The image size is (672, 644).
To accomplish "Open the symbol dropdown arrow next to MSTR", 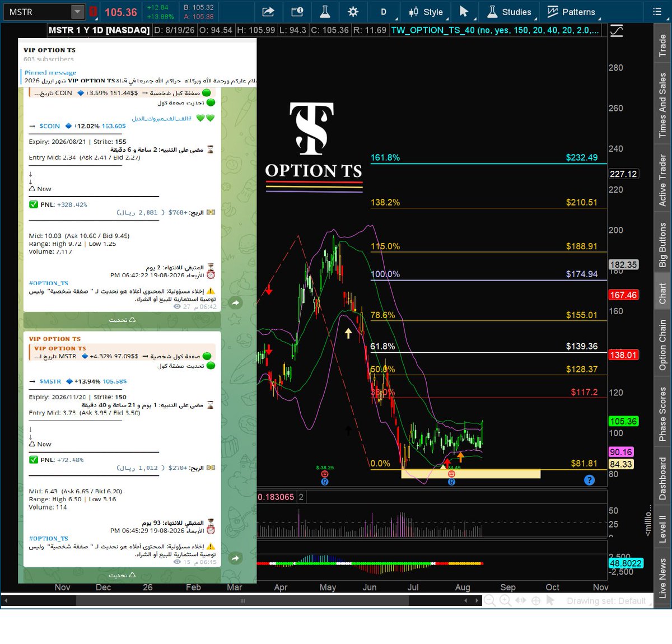I will tap(77, 12).
